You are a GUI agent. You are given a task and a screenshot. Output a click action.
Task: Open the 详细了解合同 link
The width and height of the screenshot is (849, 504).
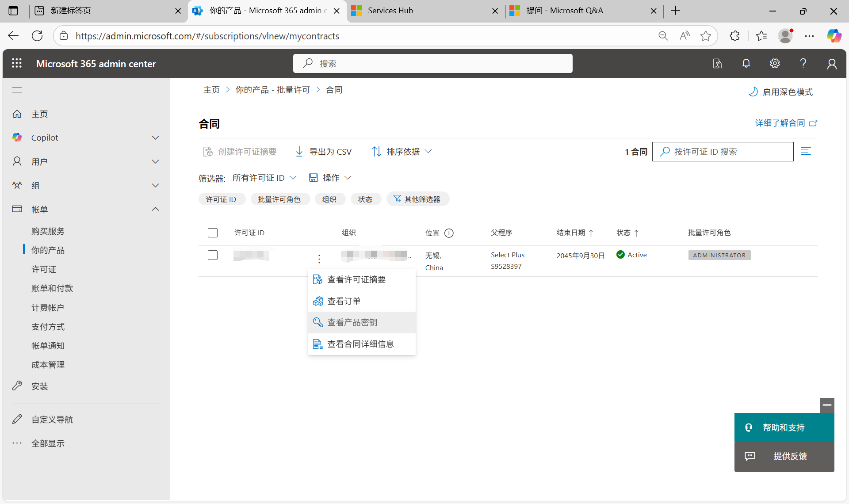786,123
